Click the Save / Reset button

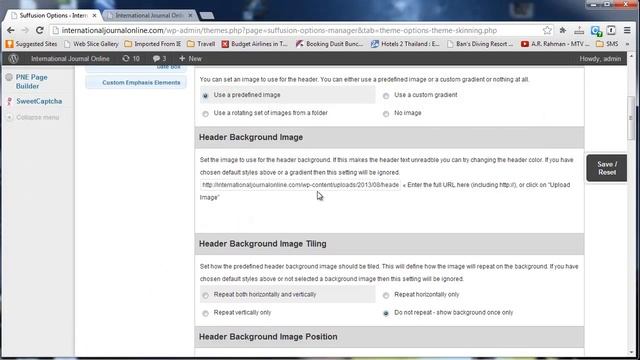[607, 168]
